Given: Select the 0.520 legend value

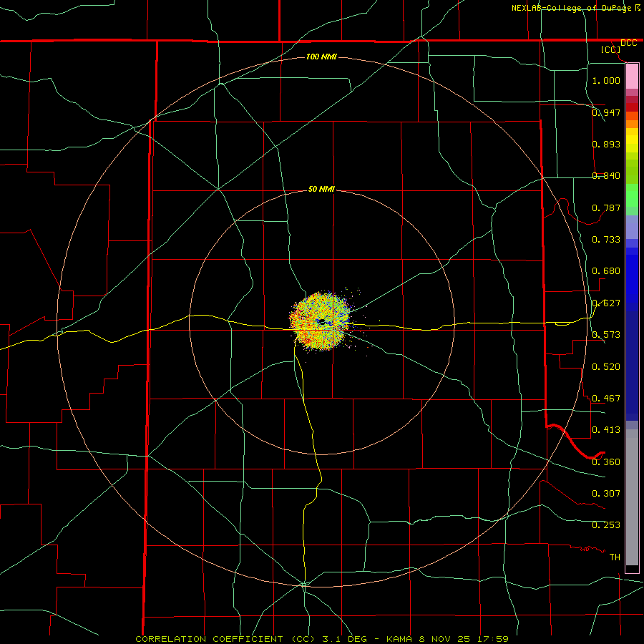Looking at the screenshot, I should pyautogui.click(x=606, y=367).
